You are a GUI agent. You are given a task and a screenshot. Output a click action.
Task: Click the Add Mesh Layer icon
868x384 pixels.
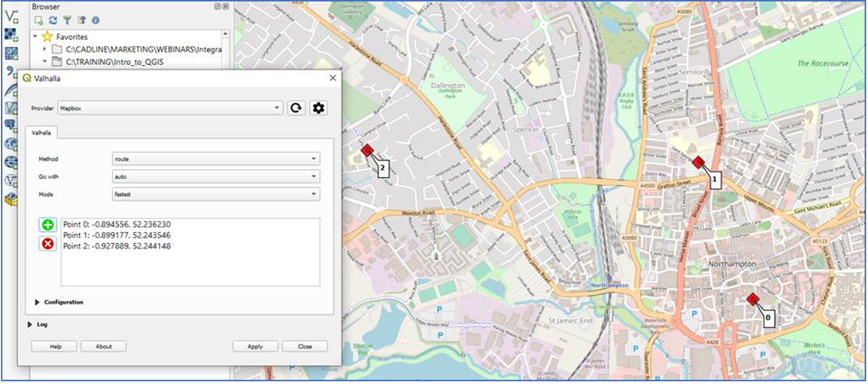point(11,53)
